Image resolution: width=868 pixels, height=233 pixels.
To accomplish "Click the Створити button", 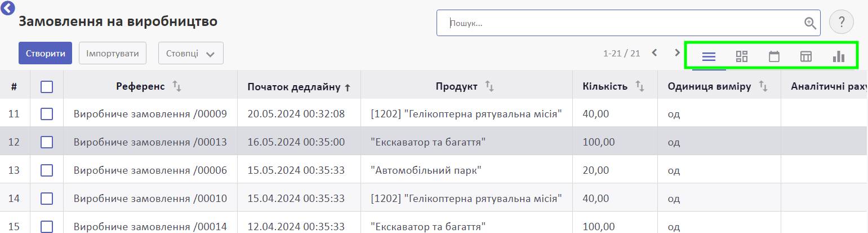I will click(45, 54).
